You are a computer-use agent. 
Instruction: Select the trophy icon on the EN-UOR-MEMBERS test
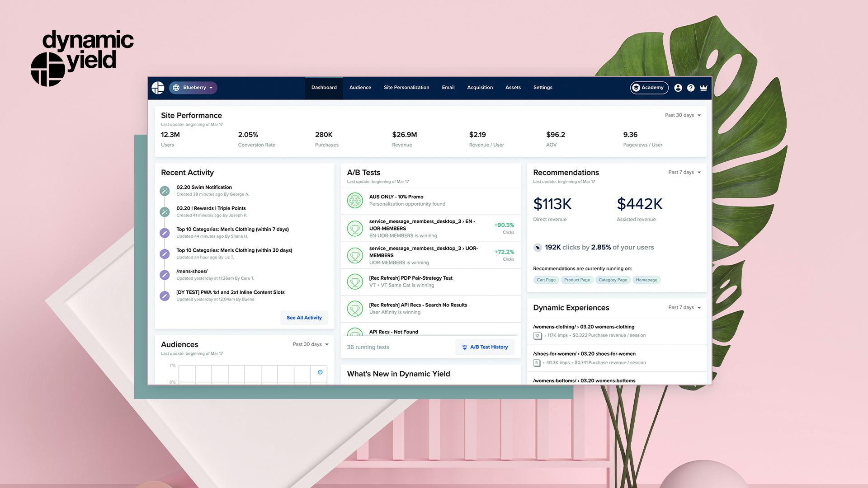point(355,228)
